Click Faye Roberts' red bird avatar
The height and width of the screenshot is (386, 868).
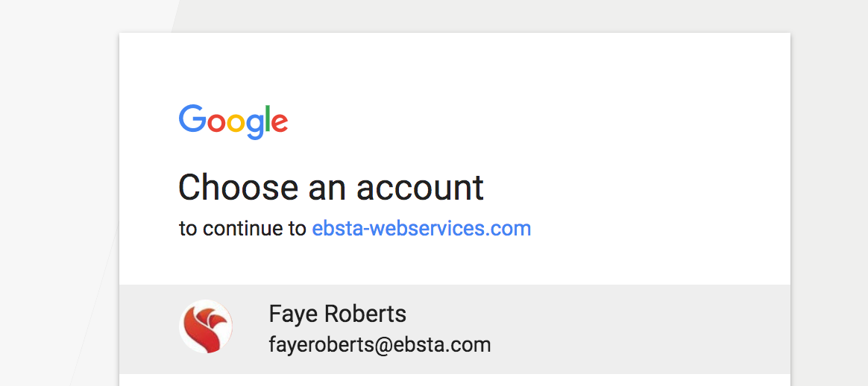[x=206, y=326]
